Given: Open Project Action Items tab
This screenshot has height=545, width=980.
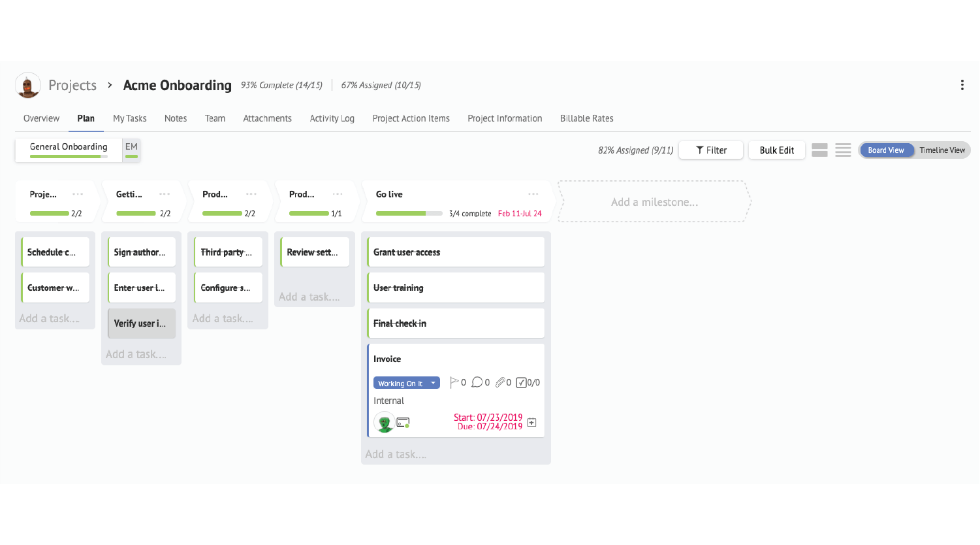Looking at the screenshot, I should (411, 118).
